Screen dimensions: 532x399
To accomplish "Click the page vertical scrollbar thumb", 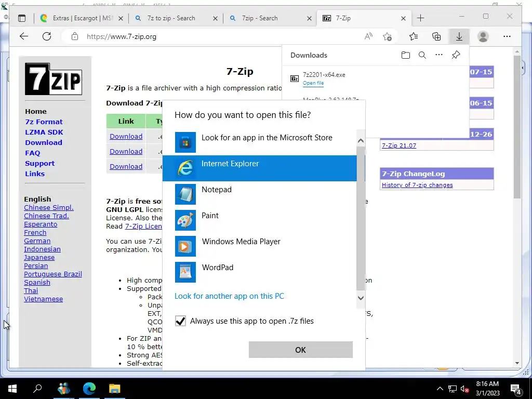I will 517,127.
